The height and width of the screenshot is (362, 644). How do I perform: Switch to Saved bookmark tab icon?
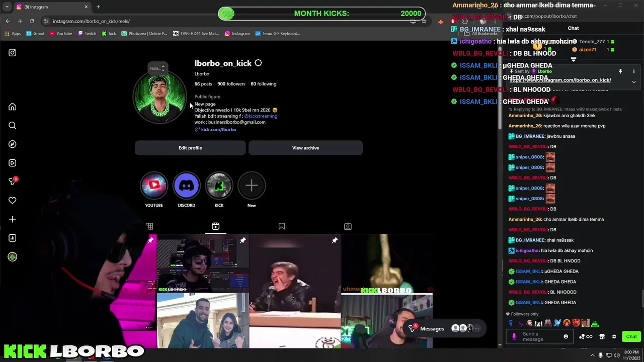[282, 226]
